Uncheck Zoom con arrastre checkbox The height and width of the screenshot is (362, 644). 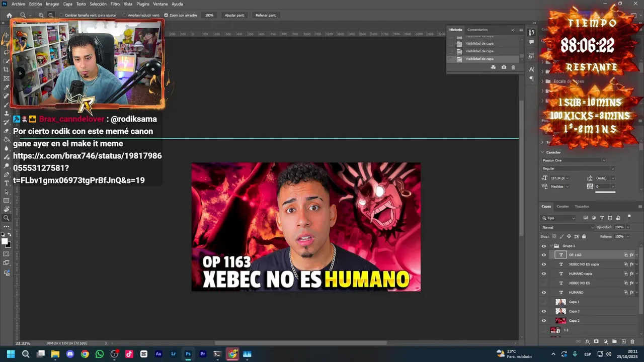pos(166,15)
